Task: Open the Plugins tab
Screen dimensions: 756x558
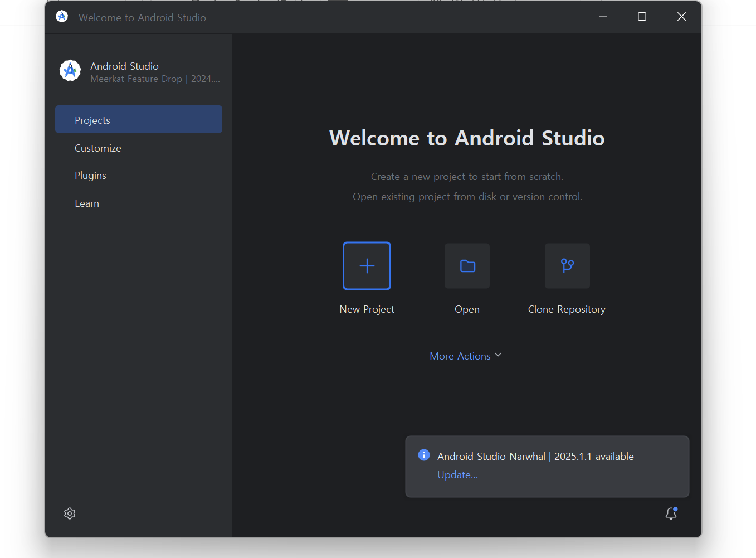Action: click(x=139, y=176)
